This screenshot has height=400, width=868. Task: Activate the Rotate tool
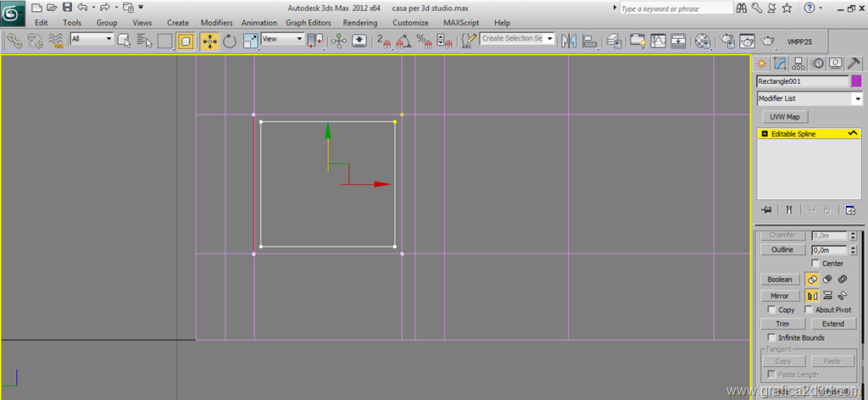tap(230, 41)
